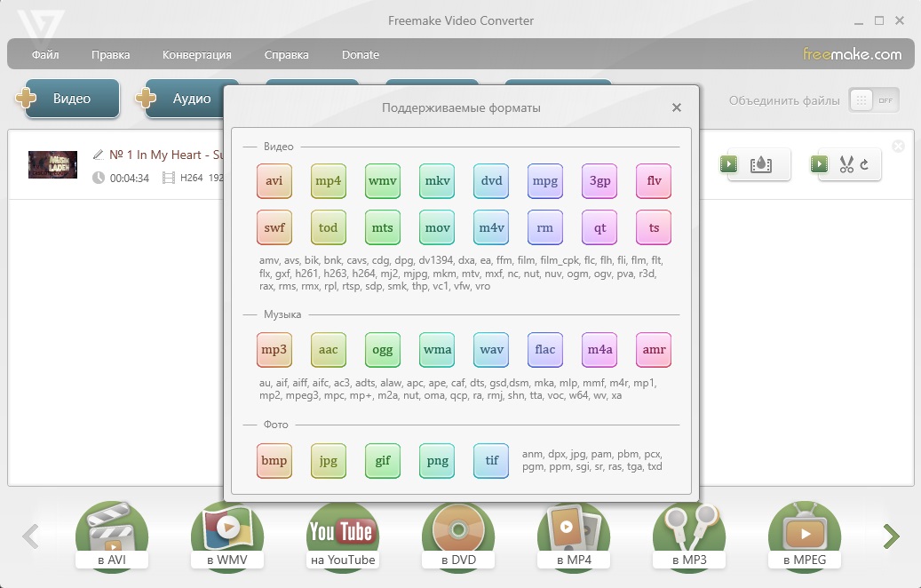This screenshot has height=588, width=921.
Task: Click the convert to DVD icon
Action: pyautogui.click(x=458, y=536)
